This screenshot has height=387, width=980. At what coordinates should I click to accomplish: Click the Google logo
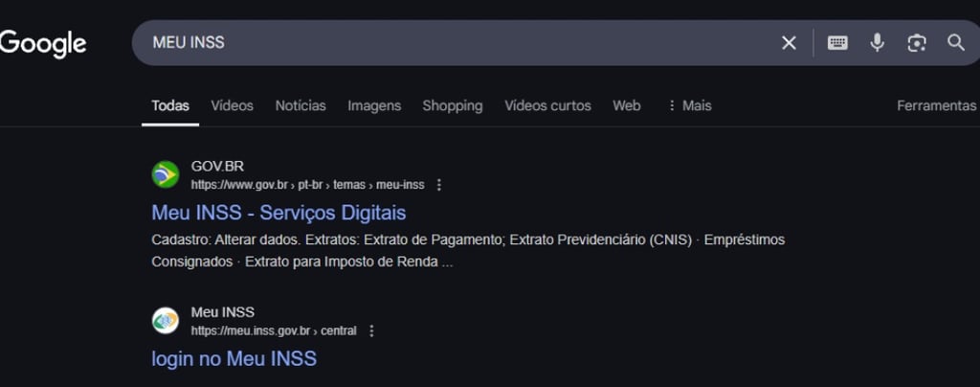pos(43,43)
